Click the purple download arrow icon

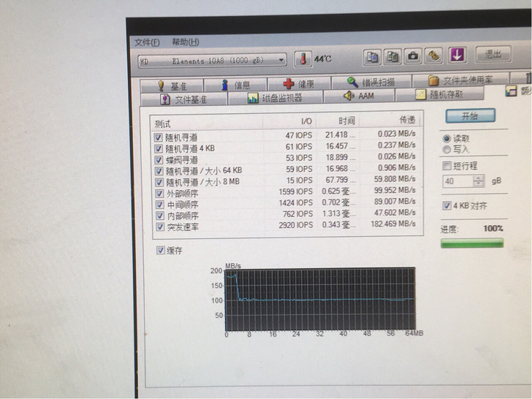pyautogui.click(x=457, y=55)
